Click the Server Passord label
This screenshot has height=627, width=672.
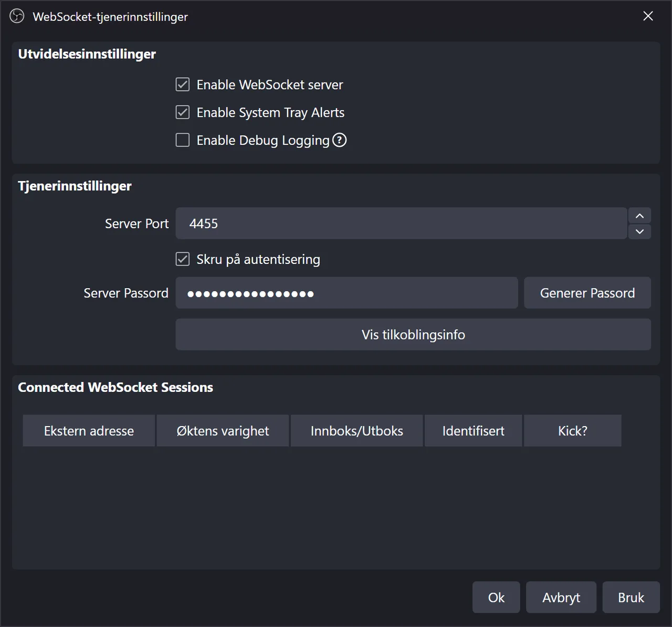coord(126,293)
